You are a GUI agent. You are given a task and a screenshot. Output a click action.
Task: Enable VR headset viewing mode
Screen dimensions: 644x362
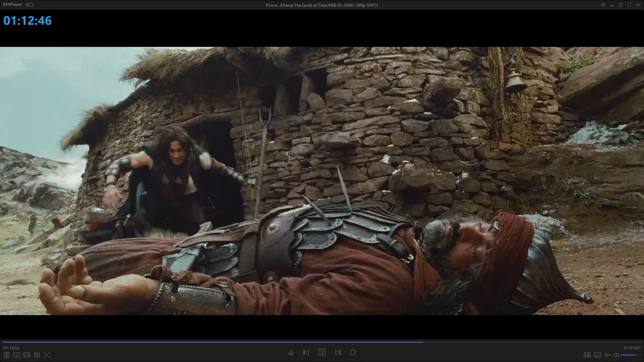[27, 355]
